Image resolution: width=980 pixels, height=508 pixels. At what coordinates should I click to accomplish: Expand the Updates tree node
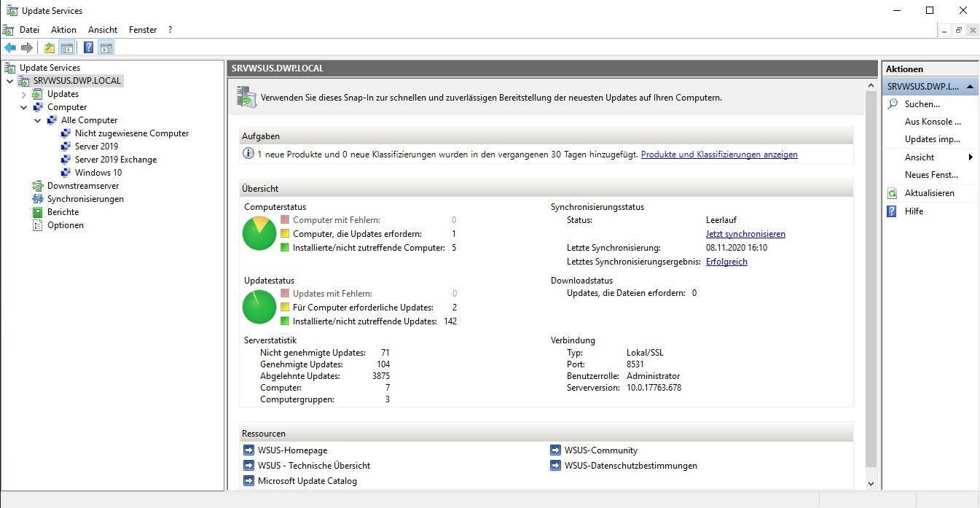(x=24, y=94)
